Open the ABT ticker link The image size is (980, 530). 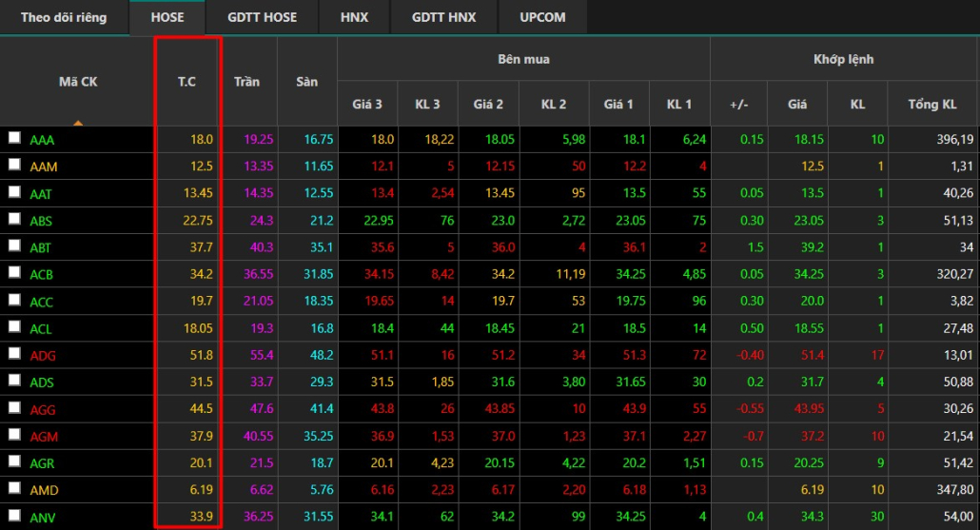coord(41,246)
